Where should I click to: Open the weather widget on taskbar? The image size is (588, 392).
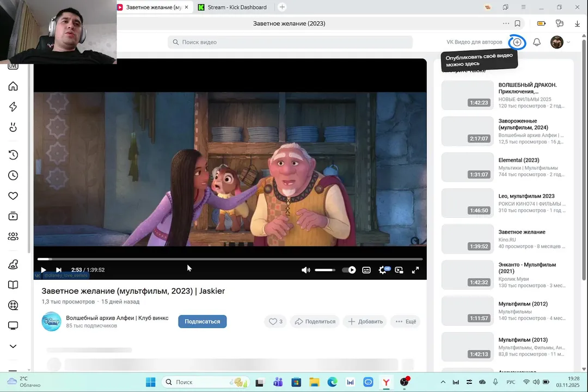[24, 382]
